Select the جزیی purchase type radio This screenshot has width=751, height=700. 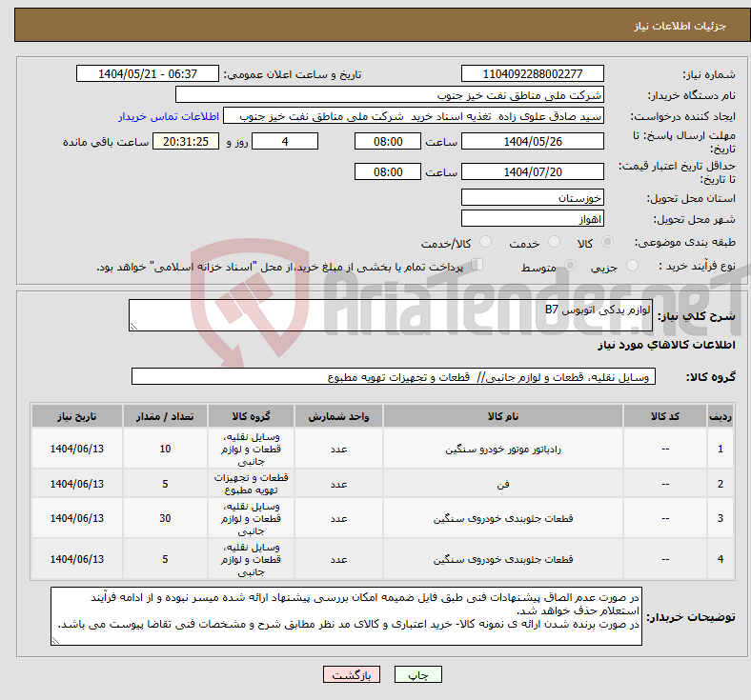(x=632, y=266)
